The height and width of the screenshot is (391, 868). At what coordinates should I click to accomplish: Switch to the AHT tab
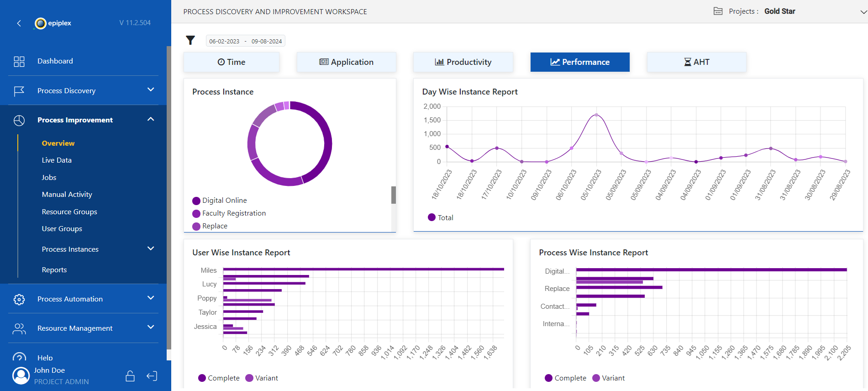pyautogui.click(x=697, y=62)
